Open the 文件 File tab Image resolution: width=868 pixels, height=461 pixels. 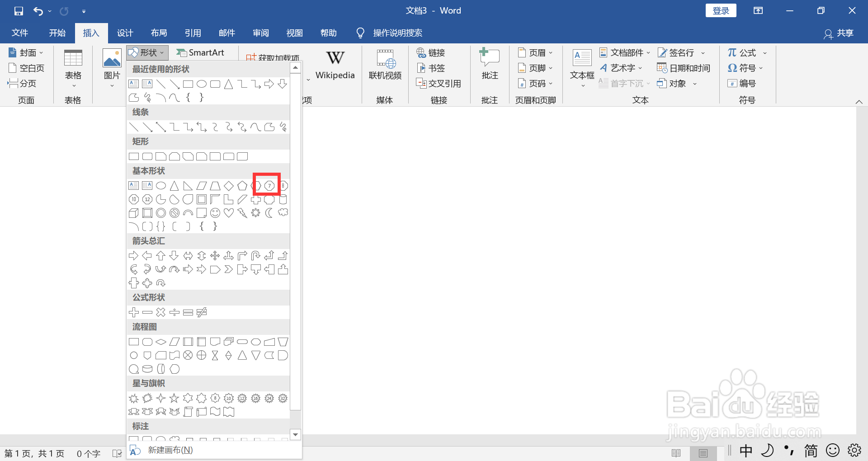(x=20, y=33)
